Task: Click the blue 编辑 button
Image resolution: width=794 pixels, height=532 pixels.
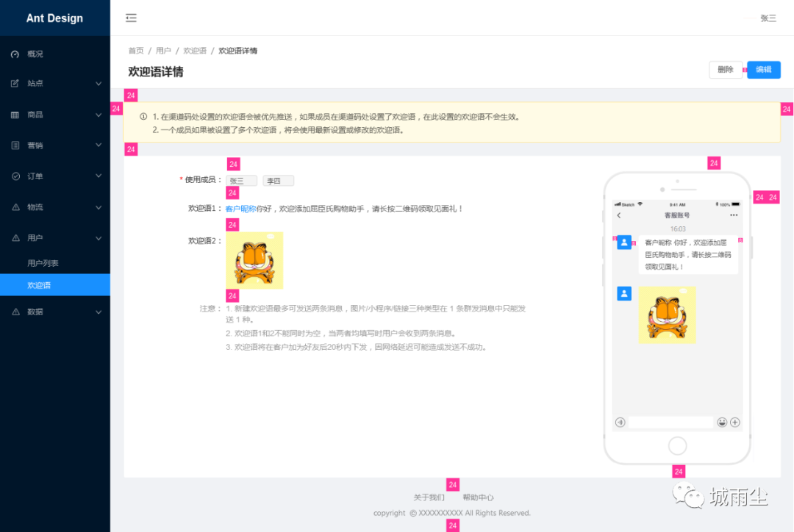Action: coord(764,70)
